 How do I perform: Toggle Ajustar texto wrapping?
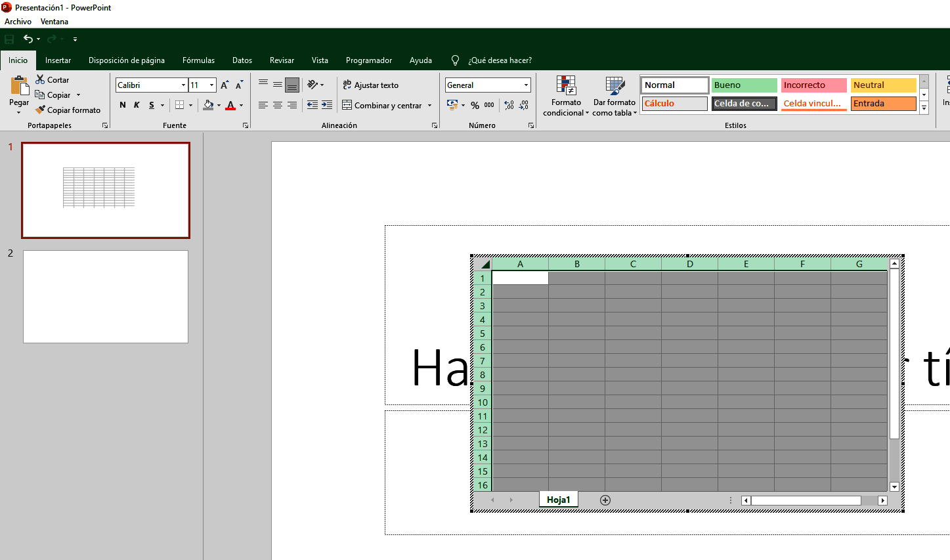click(x=372, y=85)
